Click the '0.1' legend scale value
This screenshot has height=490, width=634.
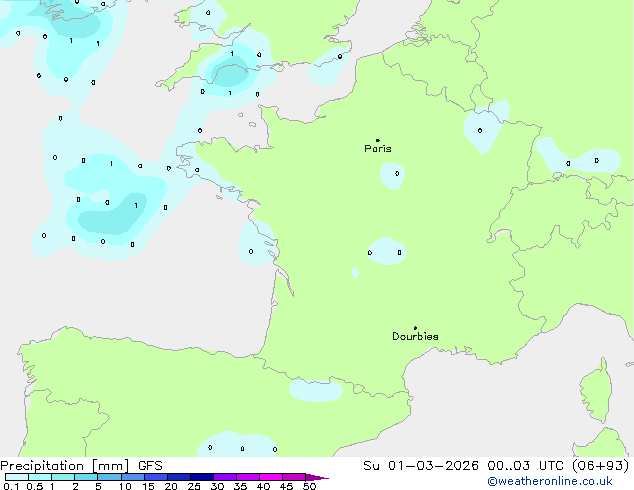(x=11, y=486)
